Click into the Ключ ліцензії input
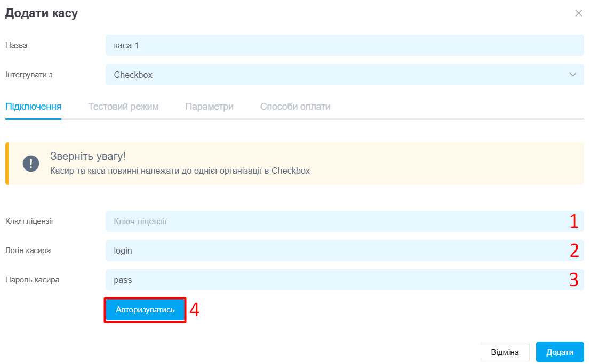This screenshot has height=364, width=591. tap(345, 221)
